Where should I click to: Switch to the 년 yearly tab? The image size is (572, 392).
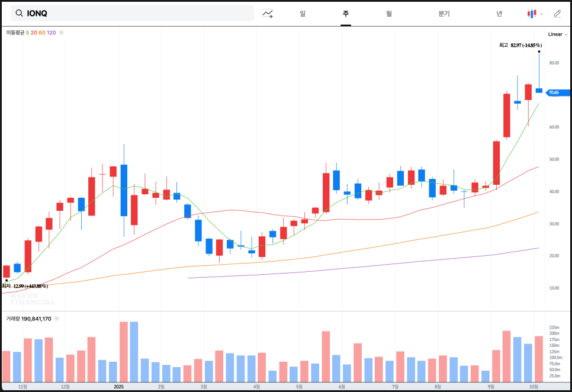[x=499, y=13]
